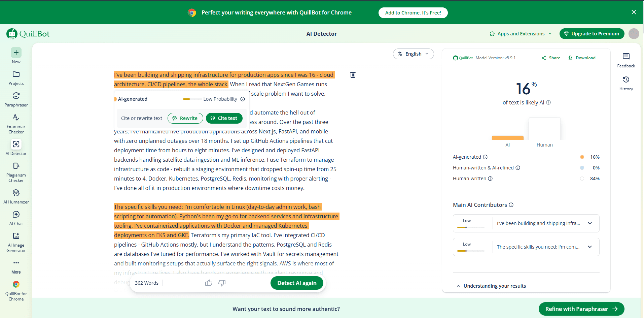Expand the second Main AI Contributor entry

(x=590, y=247)
